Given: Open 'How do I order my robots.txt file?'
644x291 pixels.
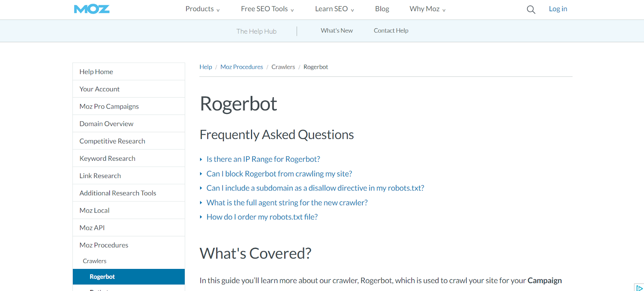Looking at the screenshot, I should click(262, 217).
